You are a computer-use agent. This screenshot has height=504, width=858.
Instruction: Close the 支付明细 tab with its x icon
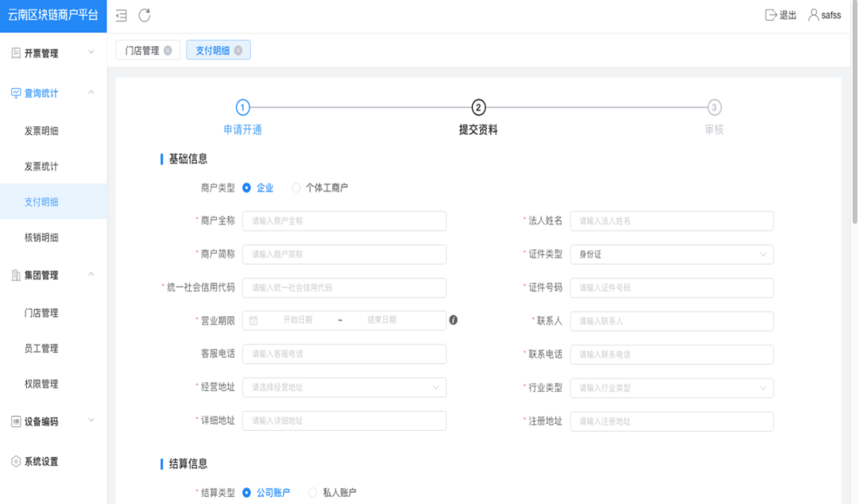click(x=238, y=50)
